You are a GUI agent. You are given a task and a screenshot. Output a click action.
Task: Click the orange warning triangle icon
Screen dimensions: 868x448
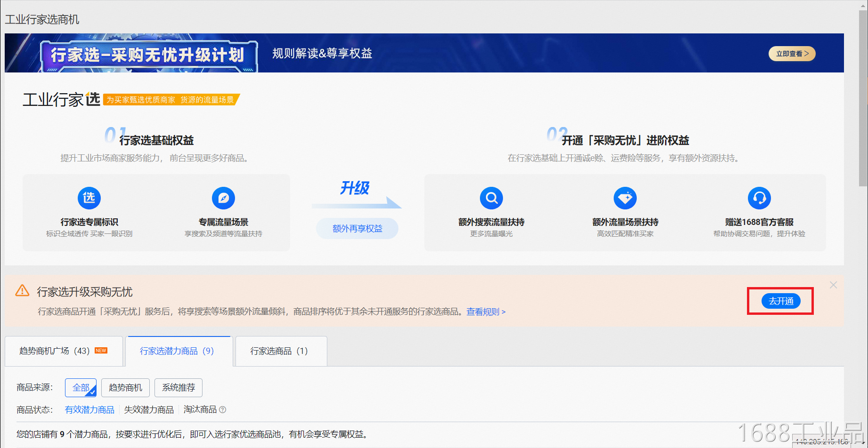(x=22, y=291)
